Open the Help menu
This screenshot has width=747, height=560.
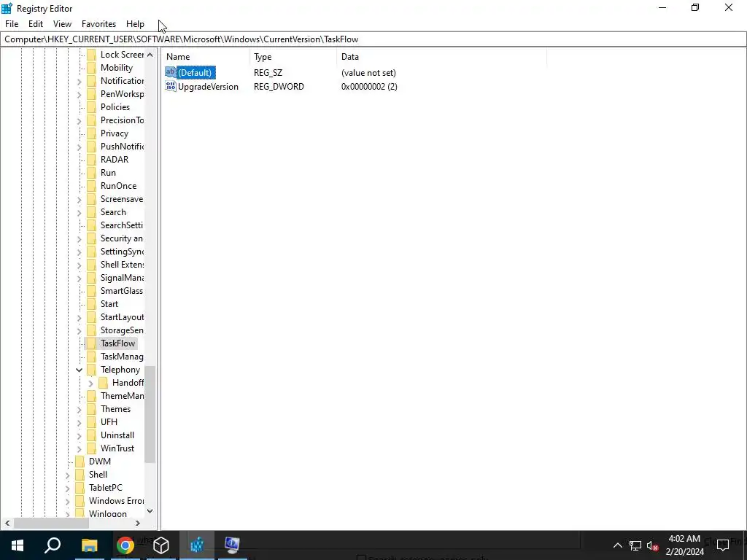pyautogui.click(x=135, y=24)
